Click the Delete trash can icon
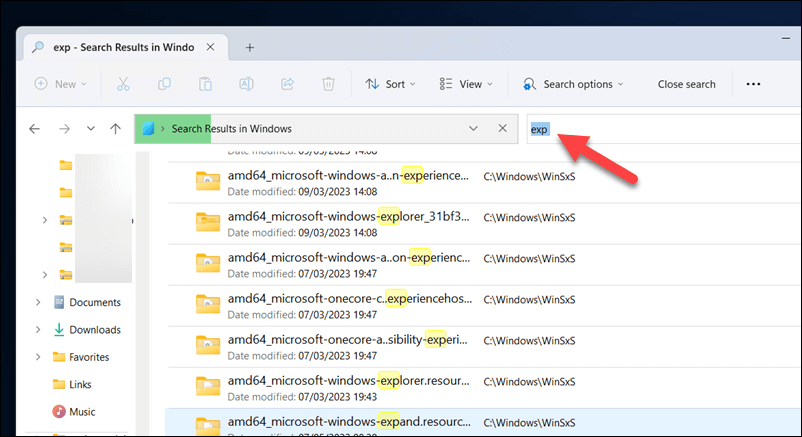Image resolution: width=802 pixels, height=437 pixels. pyautogui.click(x=328, y=84)
